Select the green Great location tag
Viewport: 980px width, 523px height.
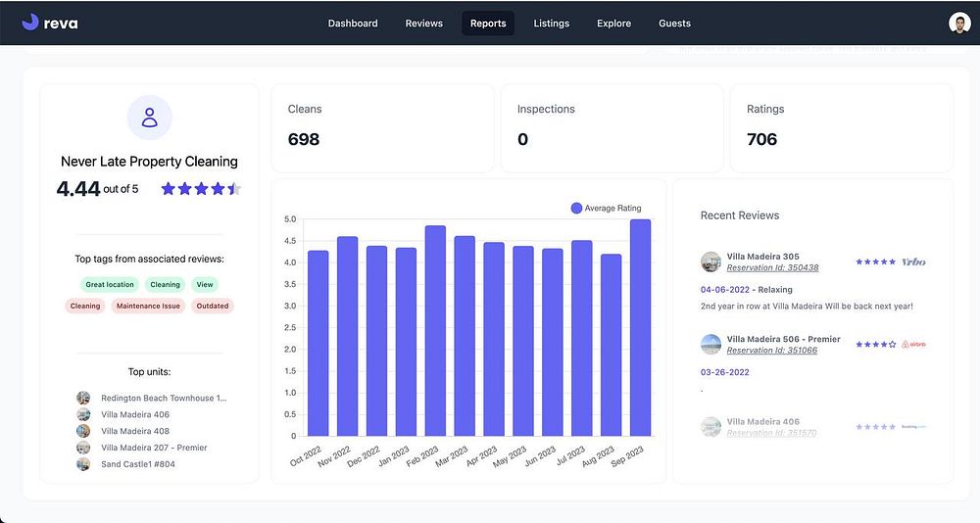(110, 284)
